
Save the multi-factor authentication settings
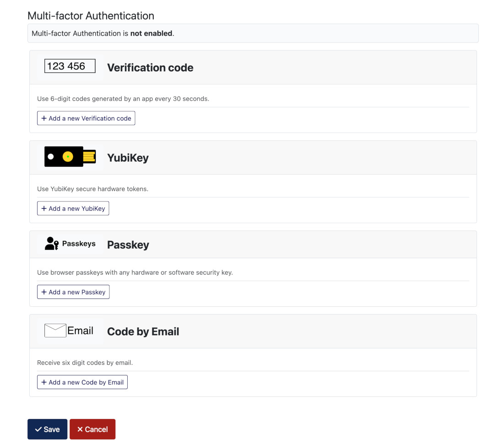[x=47, y=429]
